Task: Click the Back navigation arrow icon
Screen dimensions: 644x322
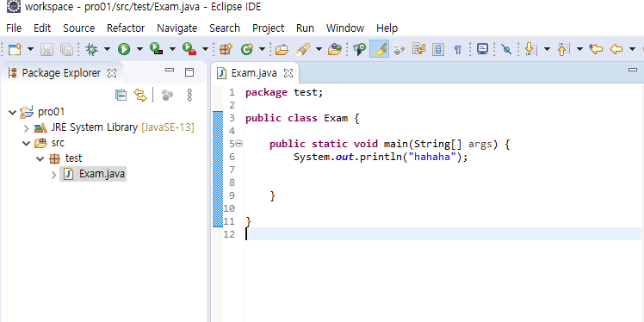Action: (616, 50)
